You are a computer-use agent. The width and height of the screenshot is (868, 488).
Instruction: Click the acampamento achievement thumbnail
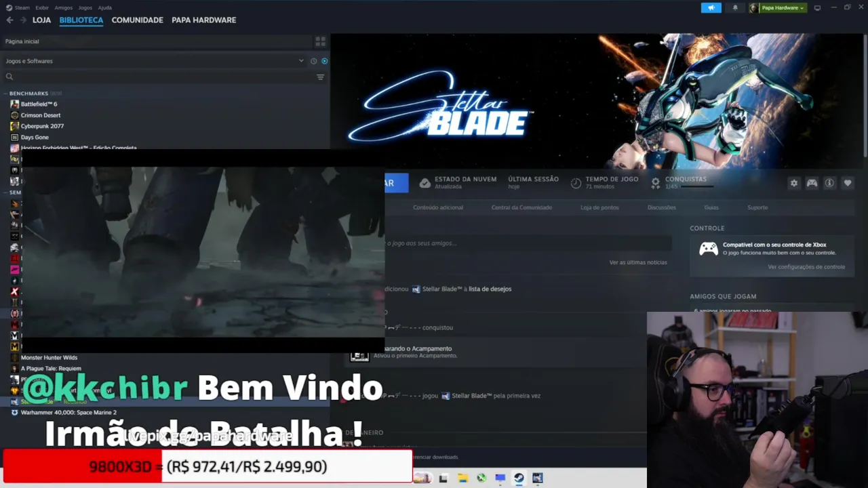point(359,356)
